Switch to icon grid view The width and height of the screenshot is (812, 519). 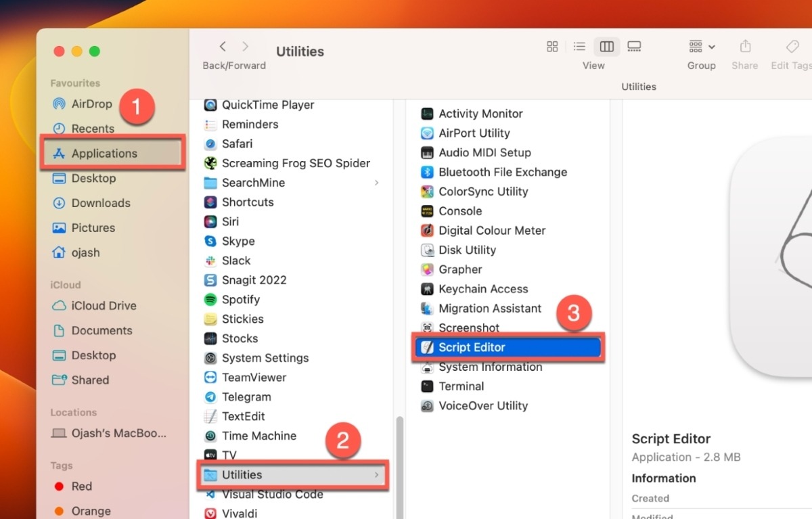(x=552, y=46)
